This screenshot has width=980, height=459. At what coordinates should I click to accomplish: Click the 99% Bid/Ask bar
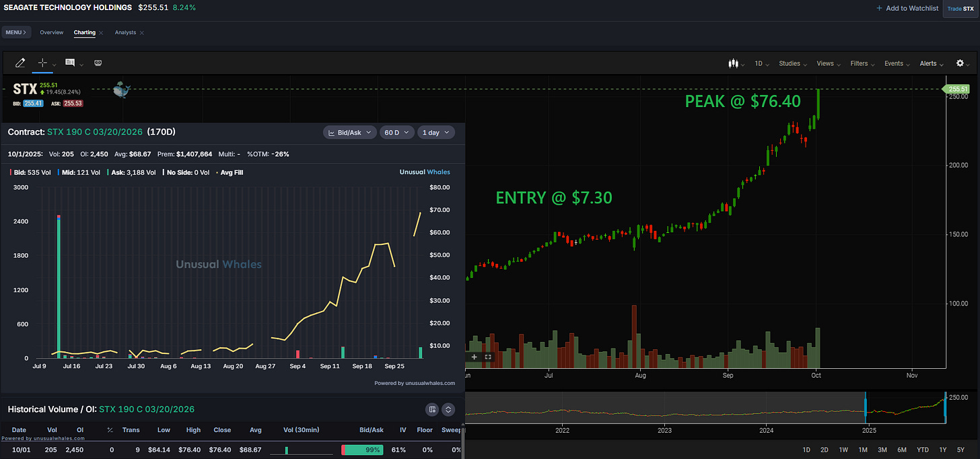pos(363,450)
